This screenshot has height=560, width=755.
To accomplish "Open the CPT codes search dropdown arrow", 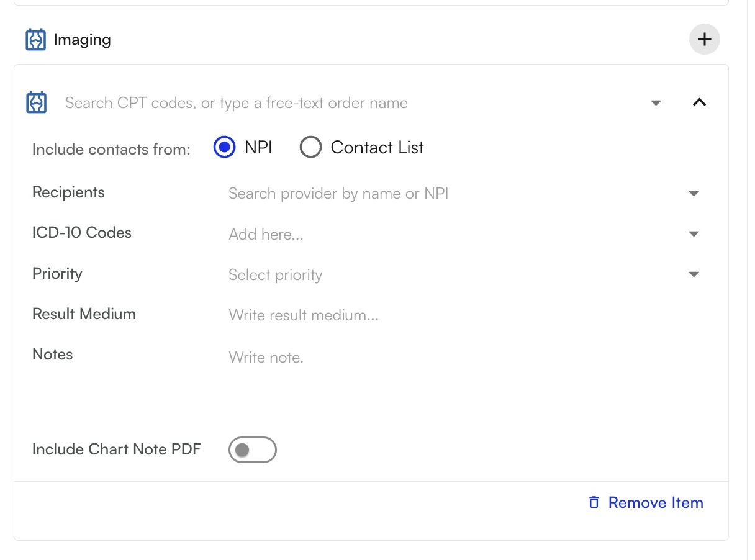I will [656, 103].
